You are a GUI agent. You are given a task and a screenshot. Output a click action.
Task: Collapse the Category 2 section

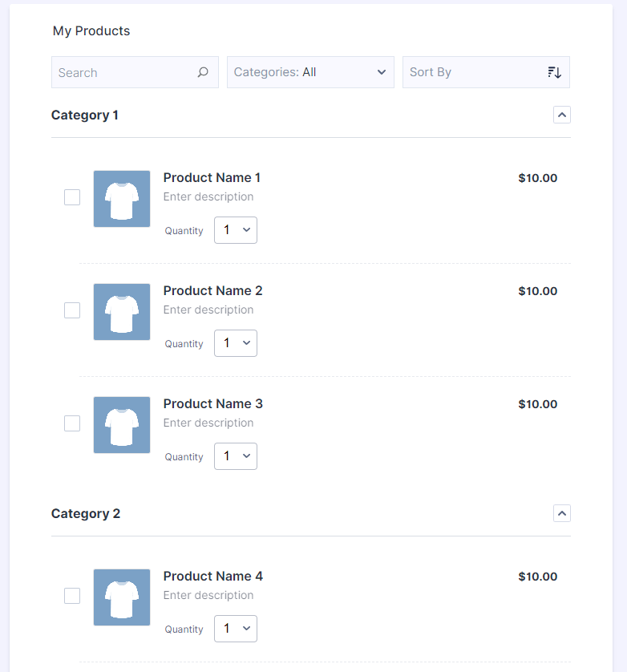(x=562, y=513)
